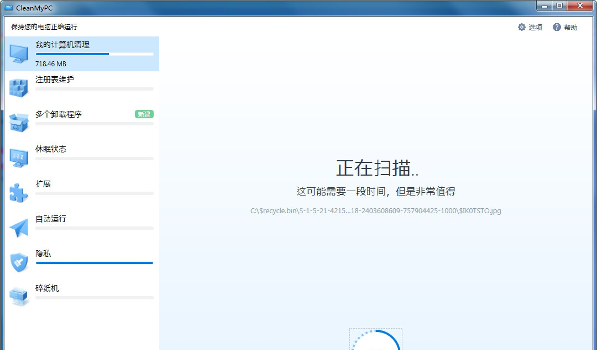The width and height of the screenshot is (597, 364).
Task: Click the privacy shield icon
Action: tap(19, 262)
